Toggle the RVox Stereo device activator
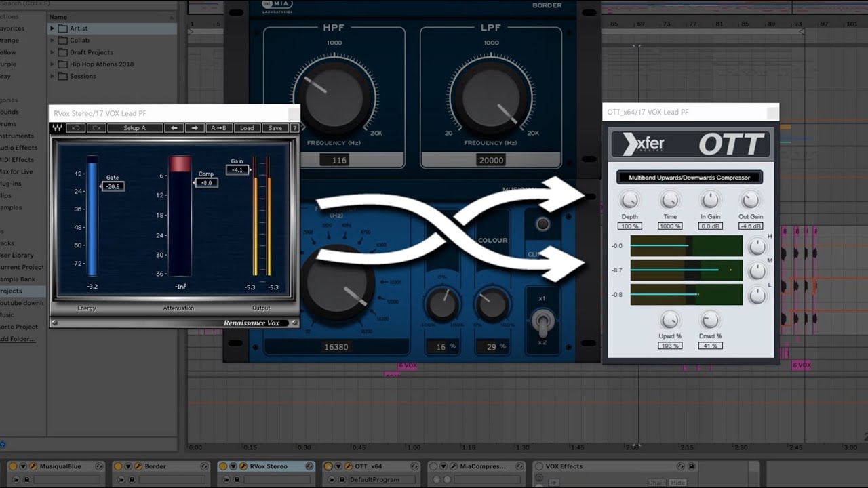This screenshot has width=868, height=488. [224, 466]
